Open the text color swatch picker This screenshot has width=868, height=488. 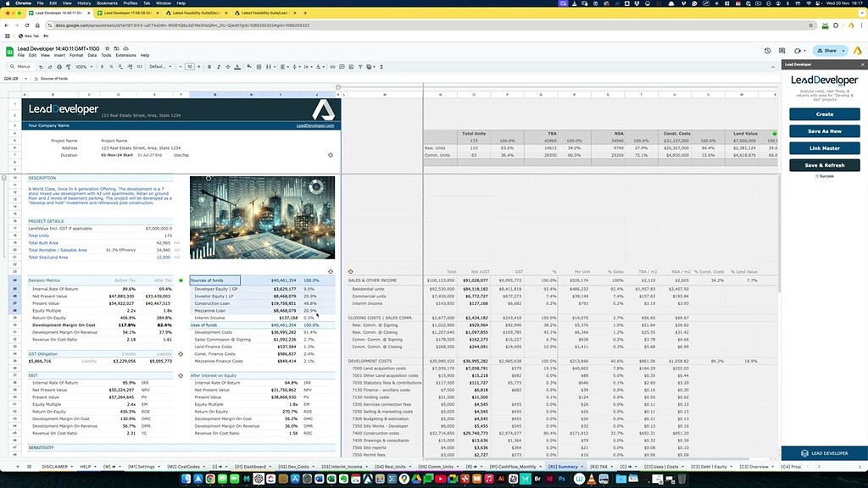[236, 66]
